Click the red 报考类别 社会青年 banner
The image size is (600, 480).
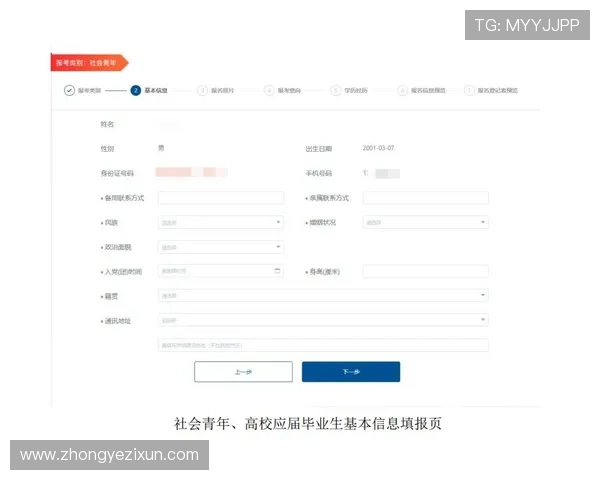(x=90, y=62)
